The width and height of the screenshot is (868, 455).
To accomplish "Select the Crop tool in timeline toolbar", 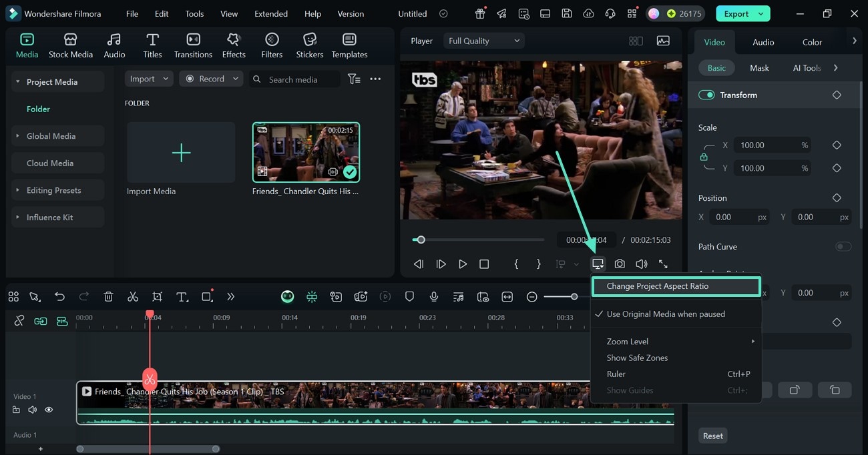I will 158,296.
